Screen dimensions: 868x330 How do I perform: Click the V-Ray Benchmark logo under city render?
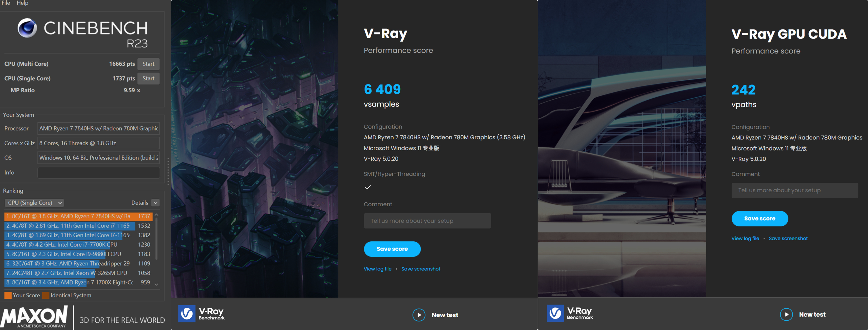tap(202, 313)
